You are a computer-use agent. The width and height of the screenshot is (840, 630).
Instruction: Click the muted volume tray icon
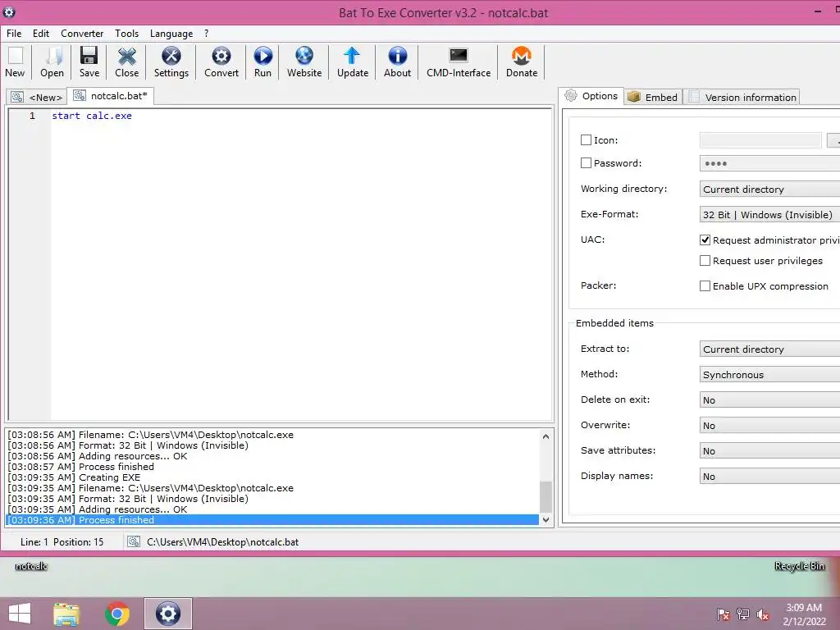(x=763, y=614)
